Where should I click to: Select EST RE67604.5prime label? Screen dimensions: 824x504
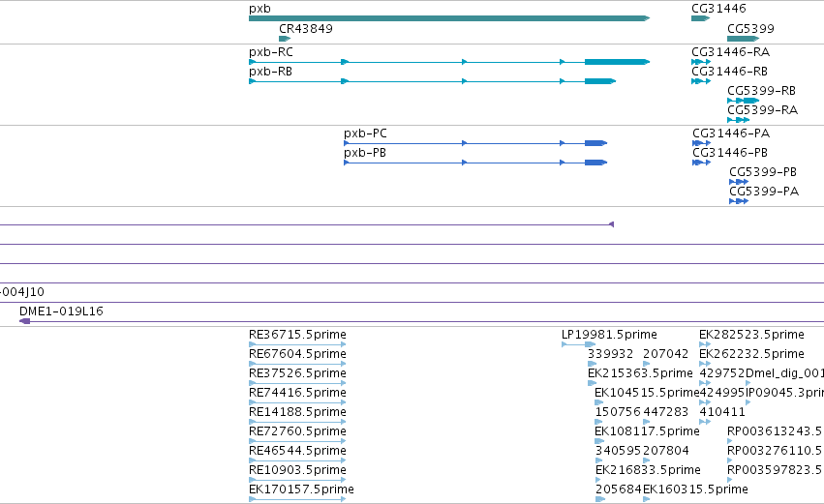coord(297,354)
